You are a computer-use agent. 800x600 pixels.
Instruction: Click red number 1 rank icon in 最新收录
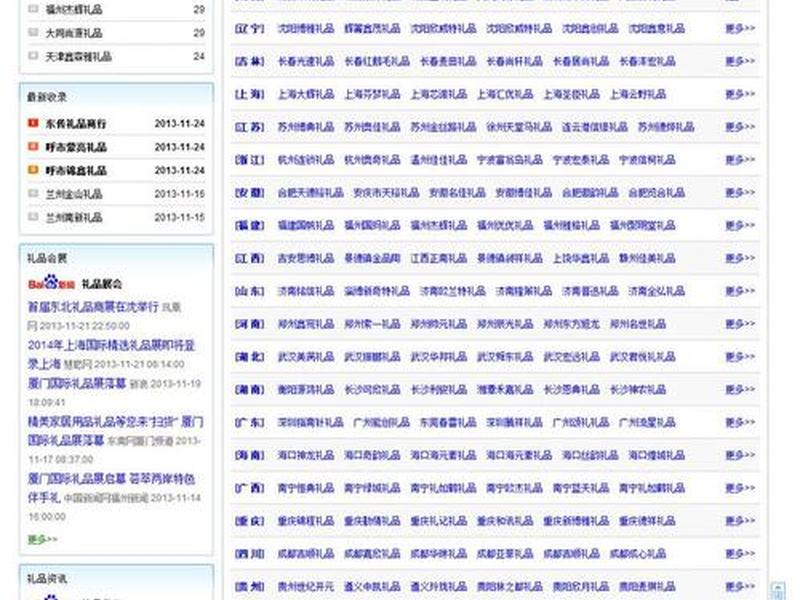pos(33,123)
